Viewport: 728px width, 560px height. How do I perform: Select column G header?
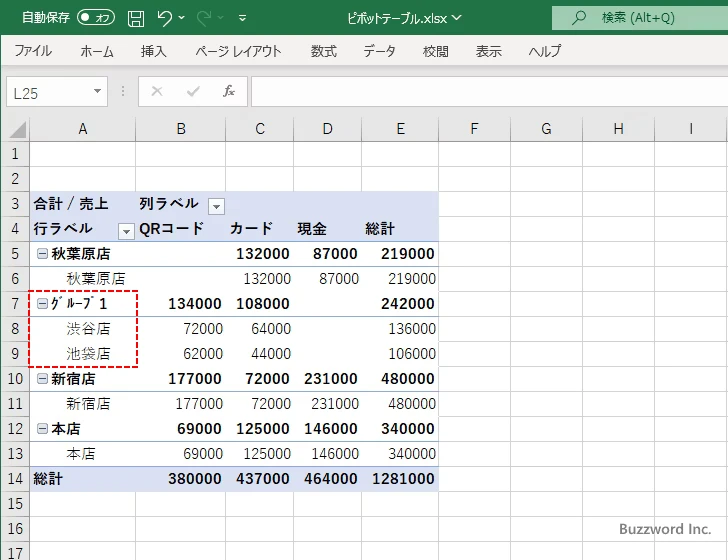[546, 129]
